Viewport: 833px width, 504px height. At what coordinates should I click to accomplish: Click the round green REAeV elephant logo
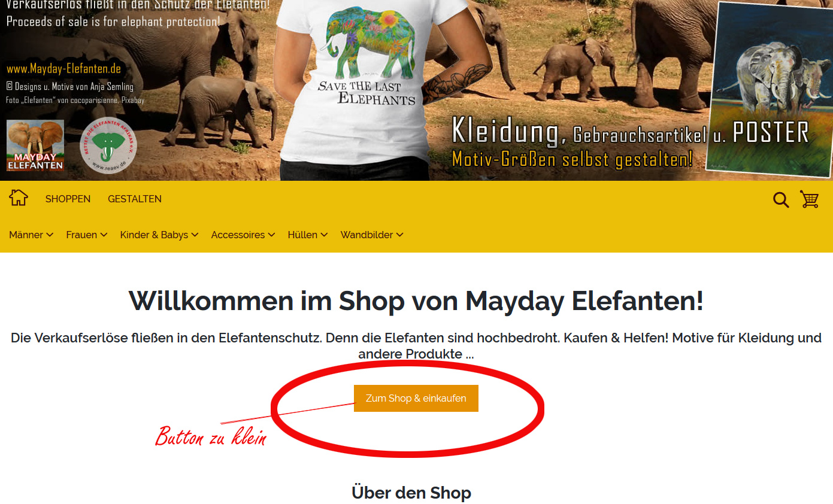[x=108, y=145]
